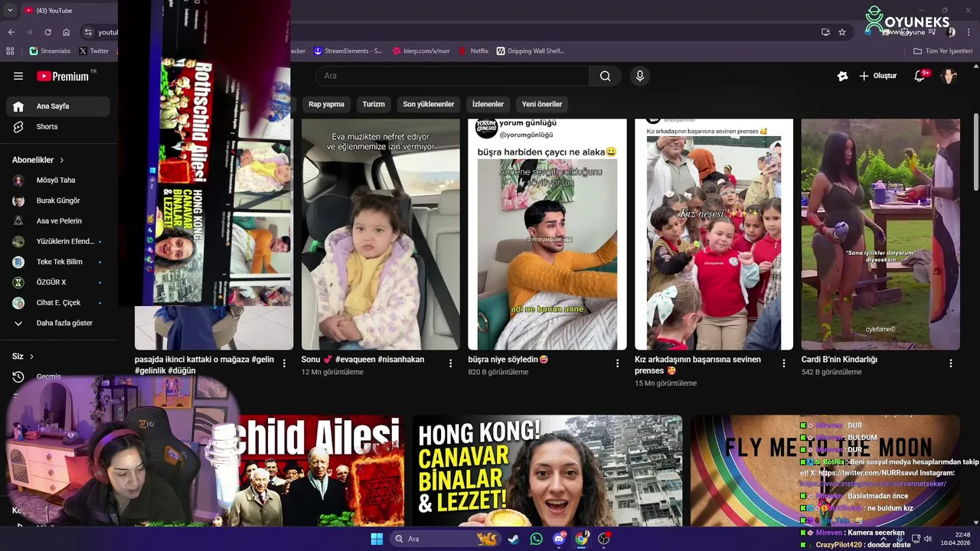Go to Asa ve Pelerin channel
Screen dimensions: 980x551
58,220
